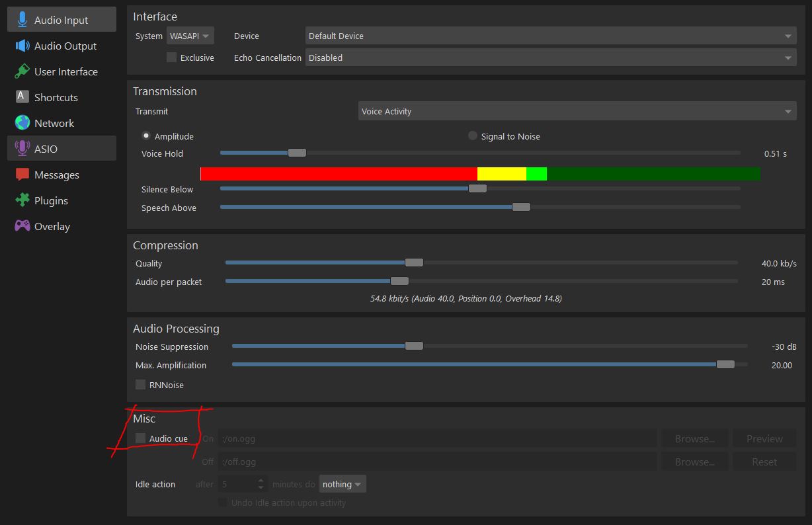Open the Echo Cancellation dropdown
The height and width of the screenshot is (525, 812).
(x=551, y=58)
